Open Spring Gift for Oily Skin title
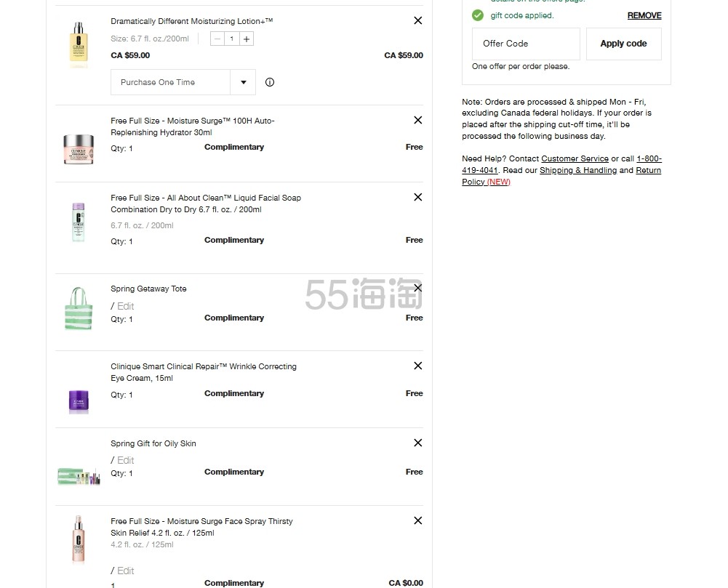Screen dimensions: 728x588 point(153,443)
